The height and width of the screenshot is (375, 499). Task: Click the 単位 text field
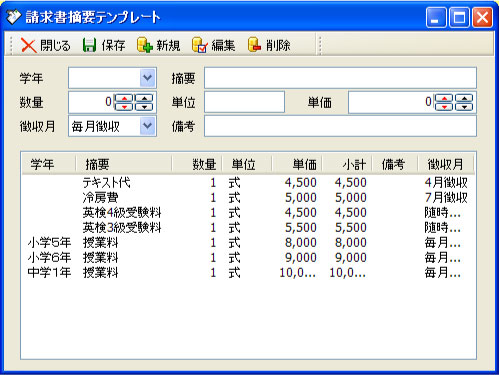[x=244, y=102]
